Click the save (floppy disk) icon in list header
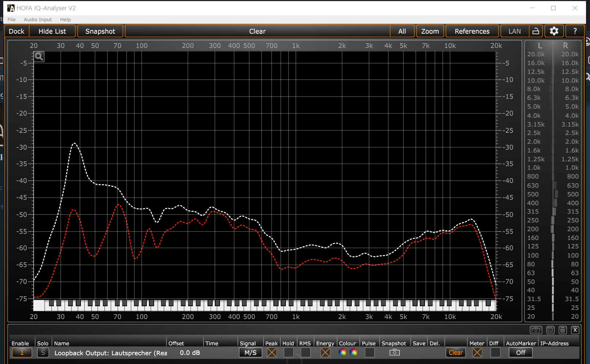This screenshot has height=364, width=590. pyautogui.click(x=550, y=330)
